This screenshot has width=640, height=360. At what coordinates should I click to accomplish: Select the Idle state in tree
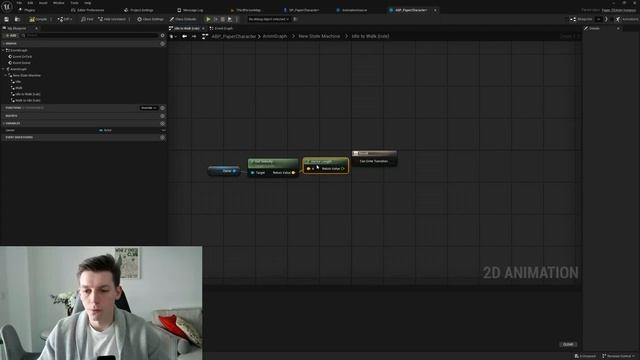tap(18, 82)
